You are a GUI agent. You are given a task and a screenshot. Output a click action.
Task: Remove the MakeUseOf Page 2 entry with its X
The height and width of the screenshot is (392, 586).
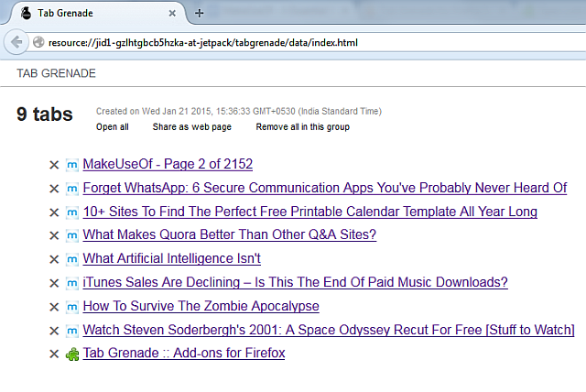pyautogui.click(x=54, y=165)
